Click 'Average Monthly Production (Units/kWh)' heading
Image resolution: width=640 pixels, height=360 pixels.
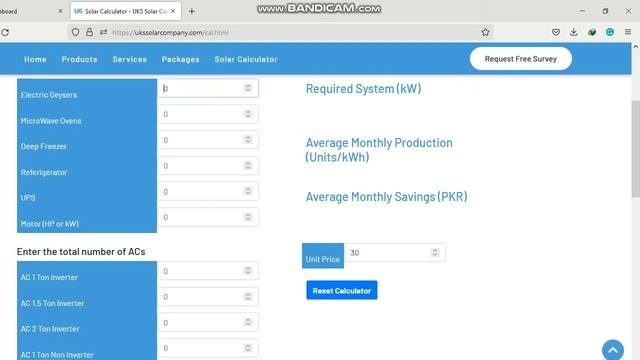[379, 150]
